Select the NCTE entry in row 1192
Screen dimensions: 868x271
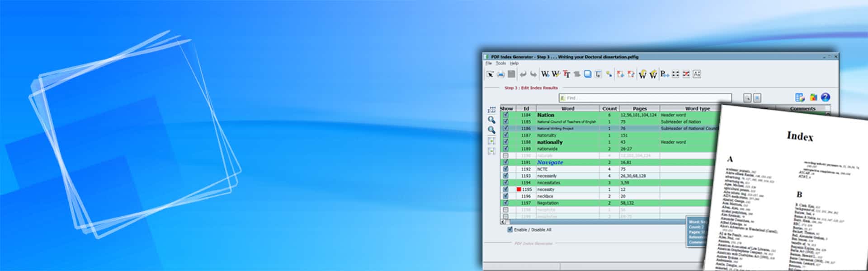pyautogui.click(x=542, y=169)
